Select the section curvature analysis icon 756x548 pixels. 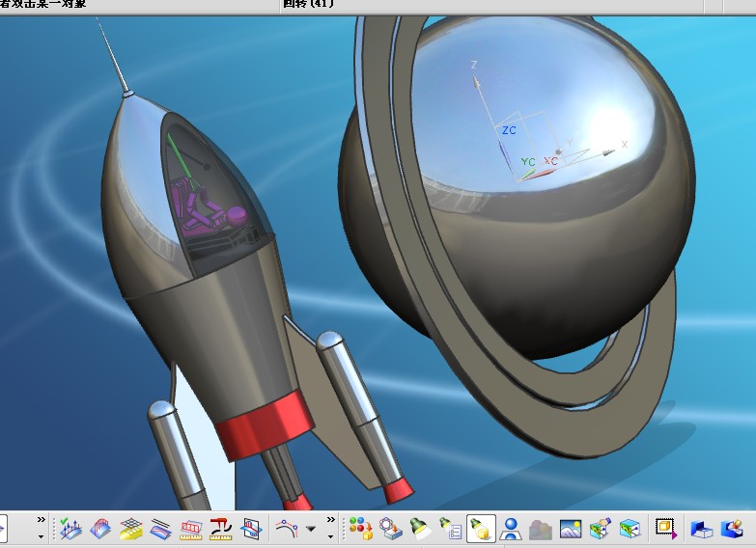tap(100, 529)
